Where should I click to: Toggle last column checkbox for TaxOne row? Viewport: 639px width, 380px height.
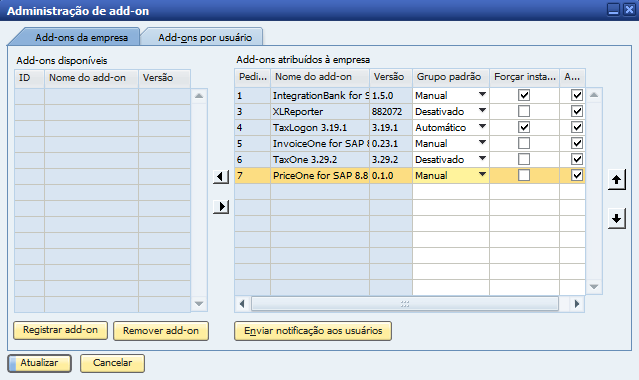pos(577,159)
